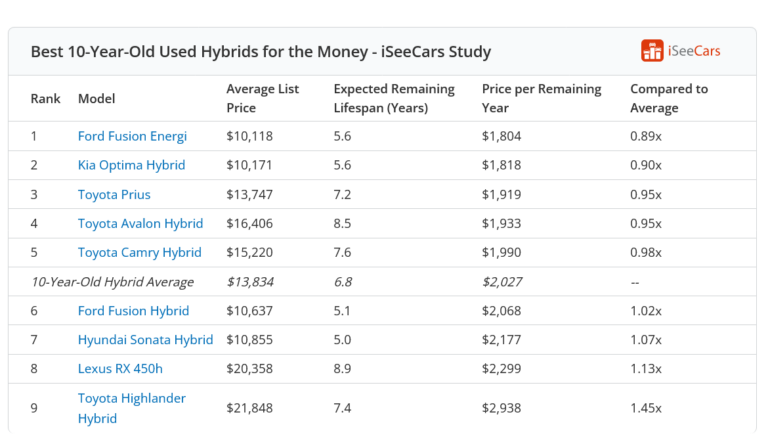Open the Lexus RX 450h link
The image size is (768, 446).
pyautogui.click(x=119, y=369)
